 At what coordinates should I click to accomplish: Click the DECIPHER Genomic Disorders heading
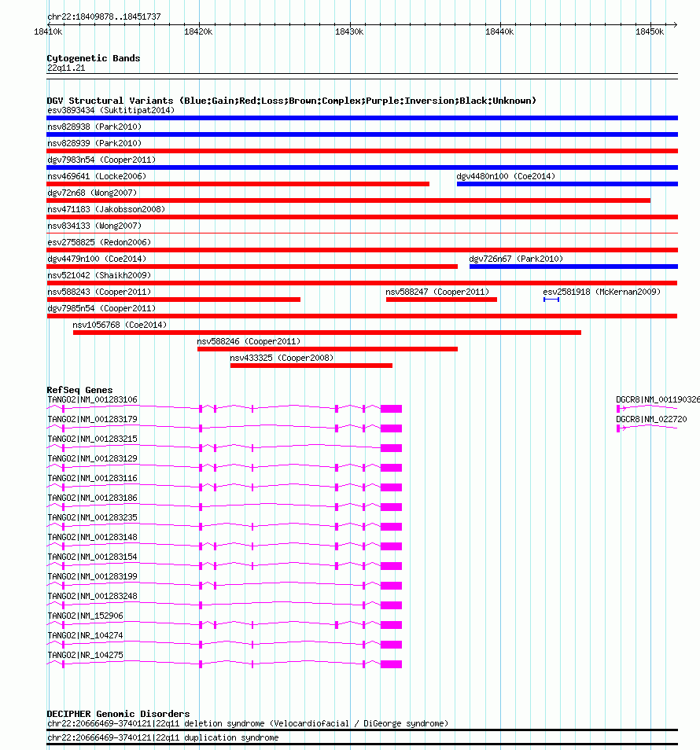[118, 714]
